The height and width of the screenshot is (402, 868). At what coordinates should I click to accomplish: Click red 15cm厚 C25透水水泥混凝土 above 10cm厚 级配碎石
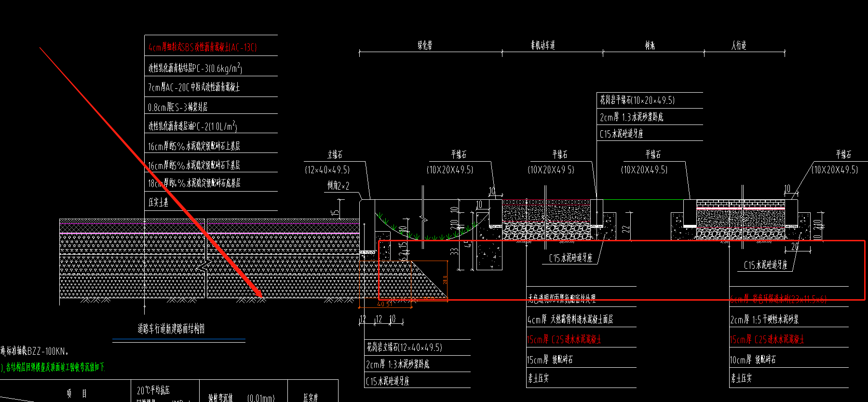(x=767, y=339)
